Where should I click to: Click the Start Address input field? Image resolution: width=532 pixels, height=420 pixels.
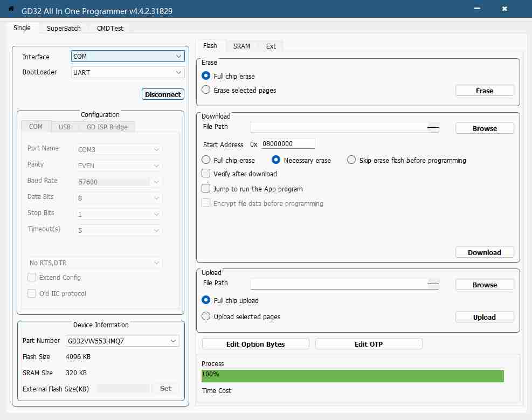(x=287, y=144)
